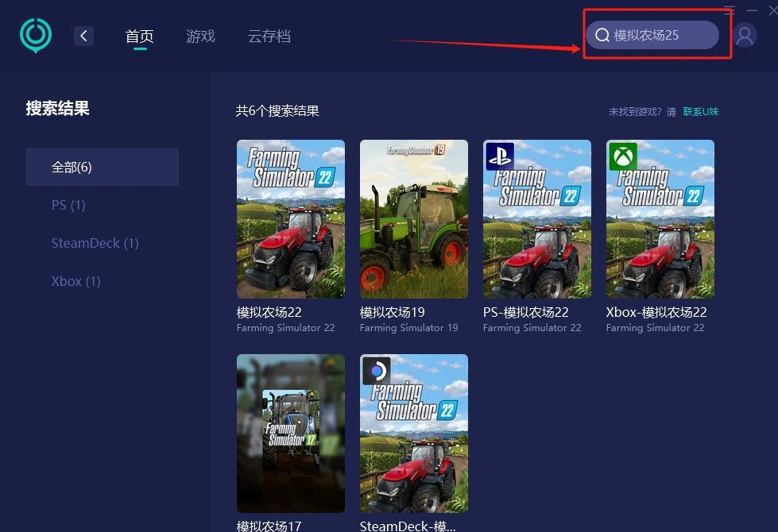The width and height of the screenshot is (778, 532).
Task: Click the 模拟农场19 title text
Action: click(392, 312)
